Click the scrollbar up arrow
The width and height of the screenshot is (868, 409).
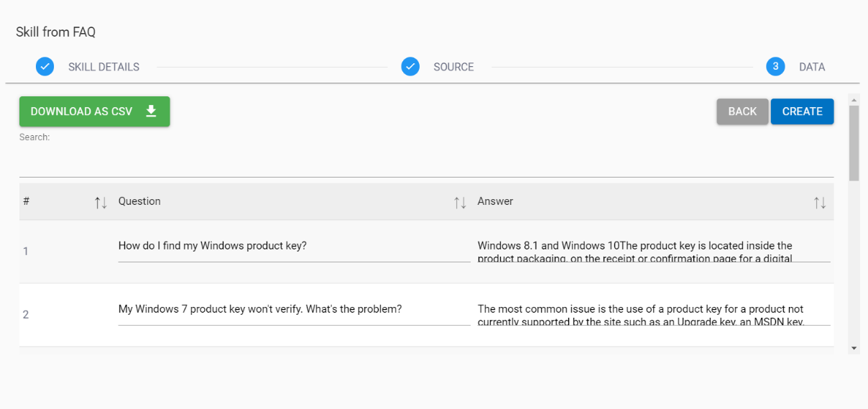pyautogui.click(x=854, y=98)
